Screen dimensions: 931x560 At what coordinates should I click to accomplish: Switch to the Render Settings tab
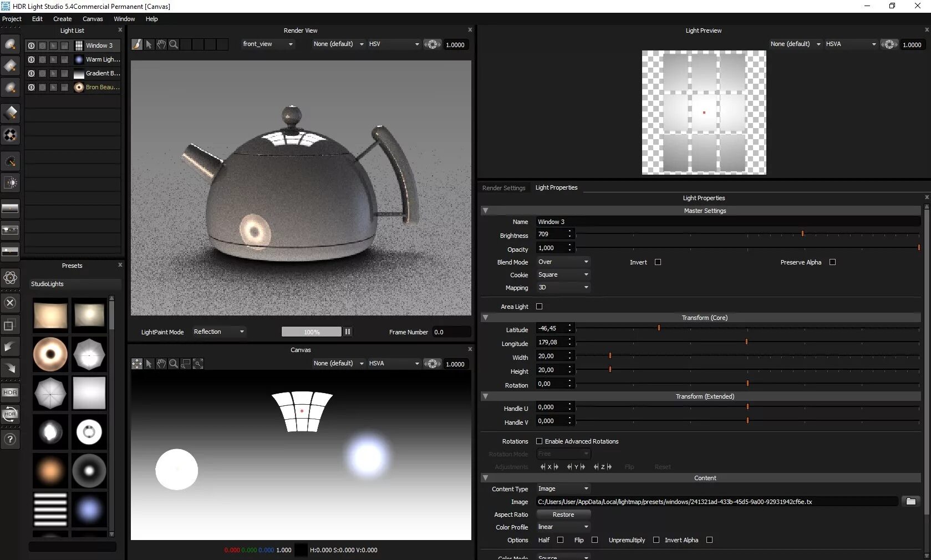[503, 188]
